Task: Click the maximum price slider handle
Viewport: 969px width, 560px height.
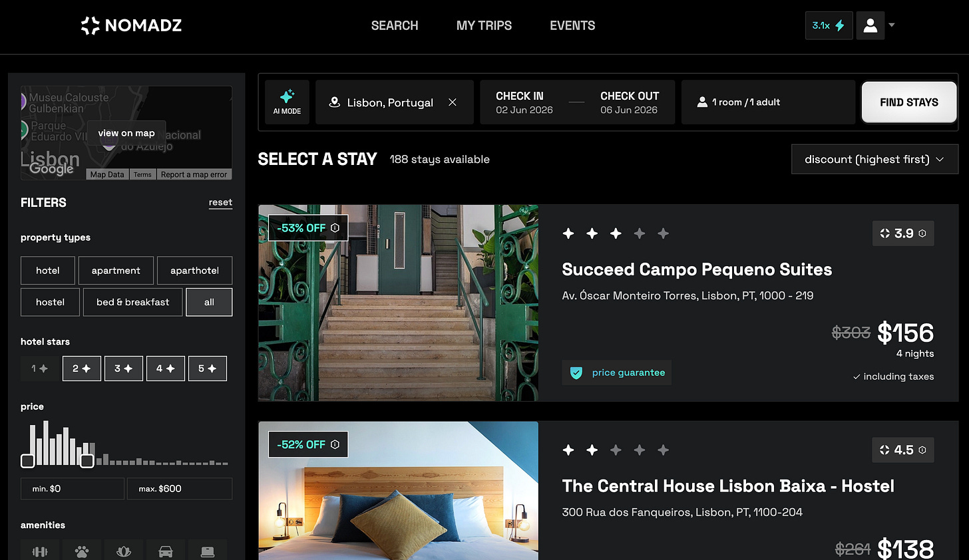Action: click(87, 461)
